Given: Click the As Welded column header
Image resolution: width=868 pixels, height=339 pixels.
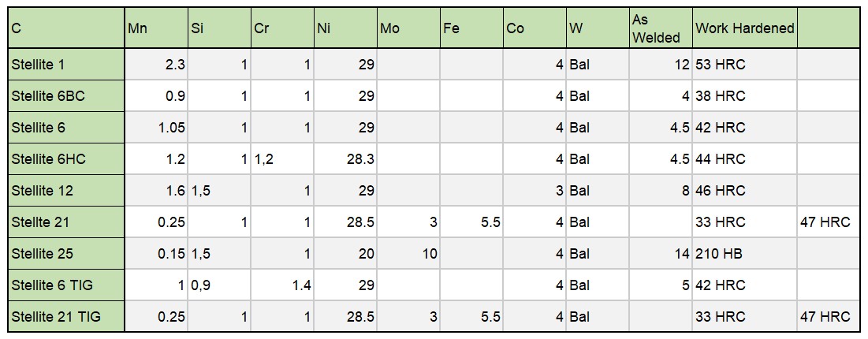Looking at the screenshot, I should pos(661,28).
